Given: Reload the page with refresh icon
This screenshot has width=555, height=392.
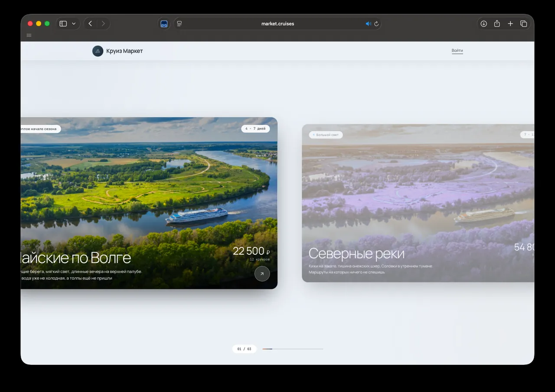Looking at the screenshot, I should coord(376,24).
